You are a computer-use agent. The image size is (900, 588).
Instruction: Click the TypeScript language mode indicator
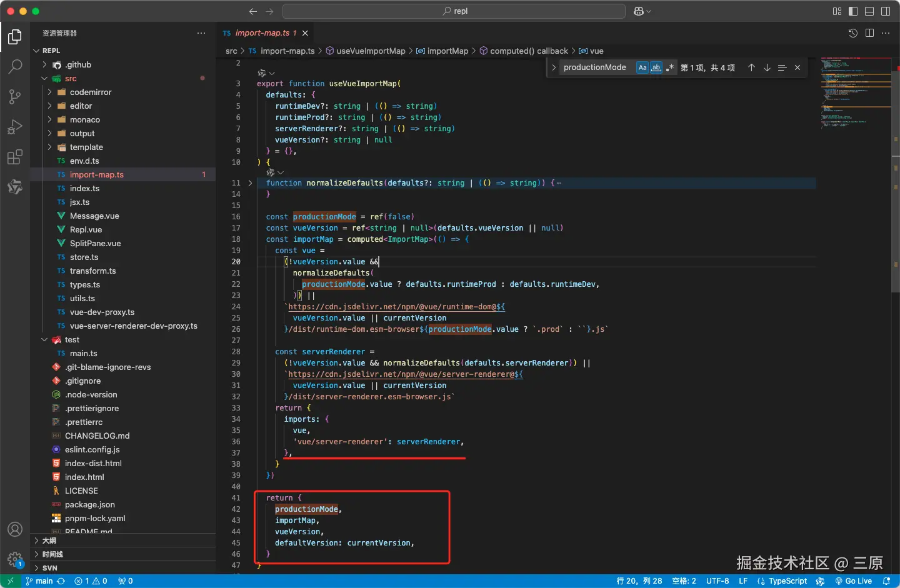pos(787,581)
